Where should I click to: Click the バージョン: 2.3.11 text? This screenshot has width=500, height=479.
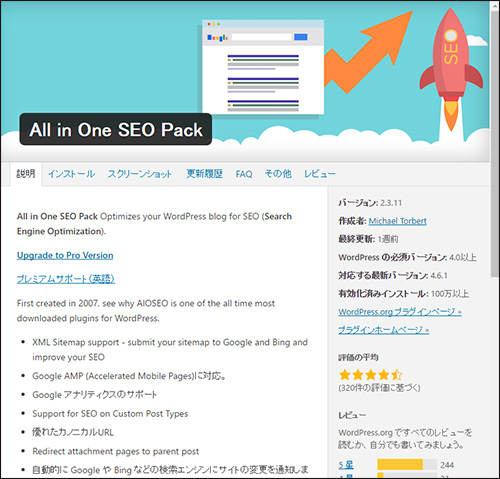370,203
